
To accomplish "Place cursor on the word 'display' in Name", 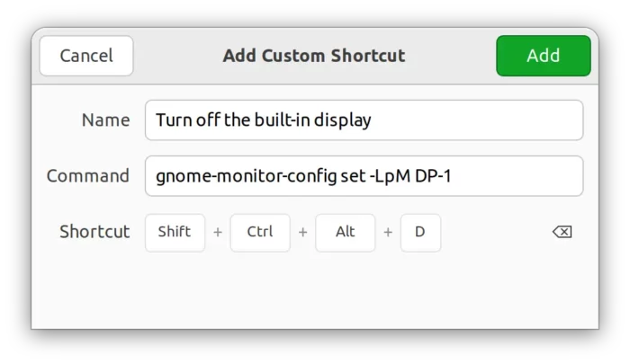I will pos(342,120).
